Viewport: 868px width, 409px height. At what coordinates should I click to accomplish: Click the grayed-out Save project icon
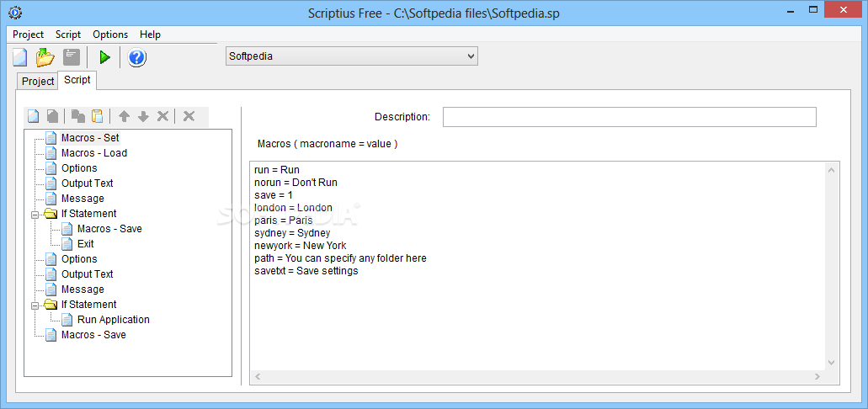(x=72, y=57)
